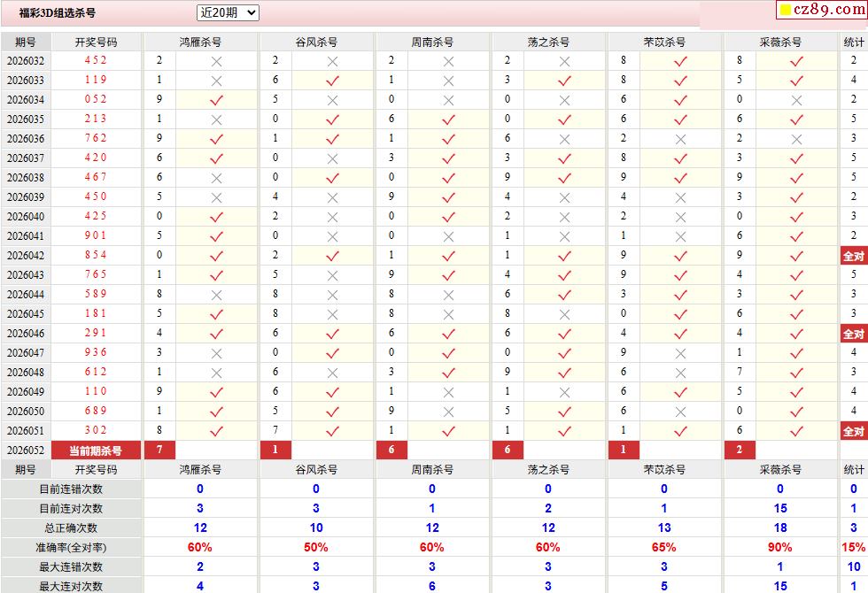The height and width of the screenshot is (593, 868).
Task: Click the cross mark for 谷风杀号 in row 2026045
Action: (x=332, y=314)
